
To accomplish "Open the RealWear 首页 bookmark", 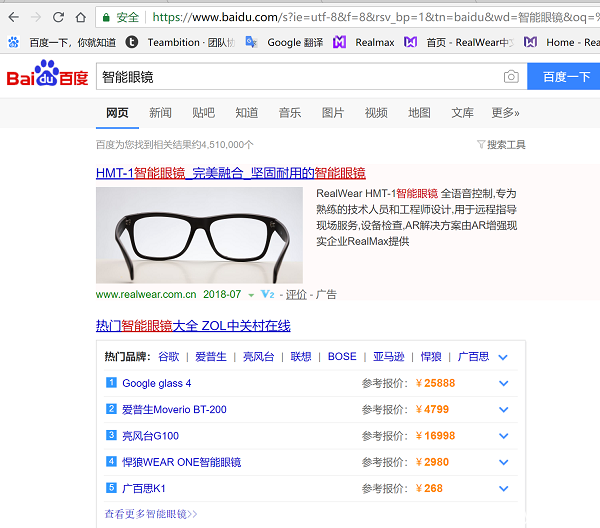I will (459, 42).
